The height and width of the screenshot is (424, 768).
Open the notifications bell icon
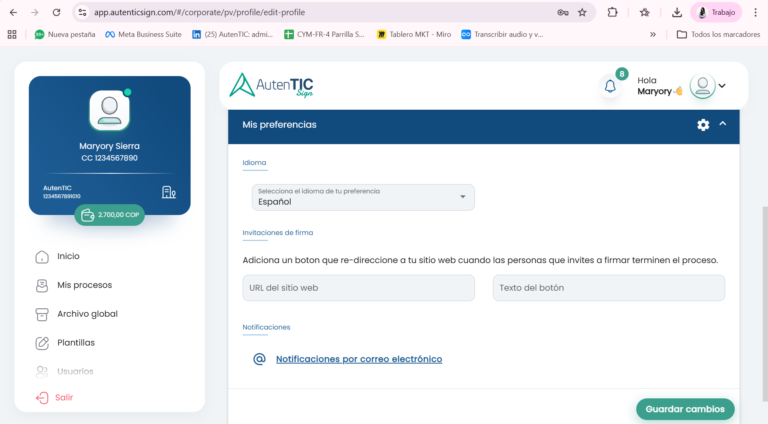pyautogui.click(x=610, y=87)
